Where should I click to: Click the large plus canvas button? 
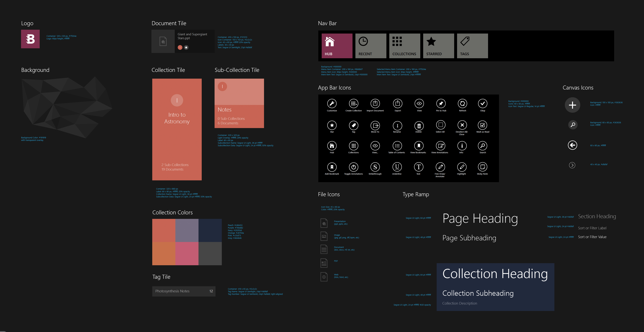click(572, 105)
